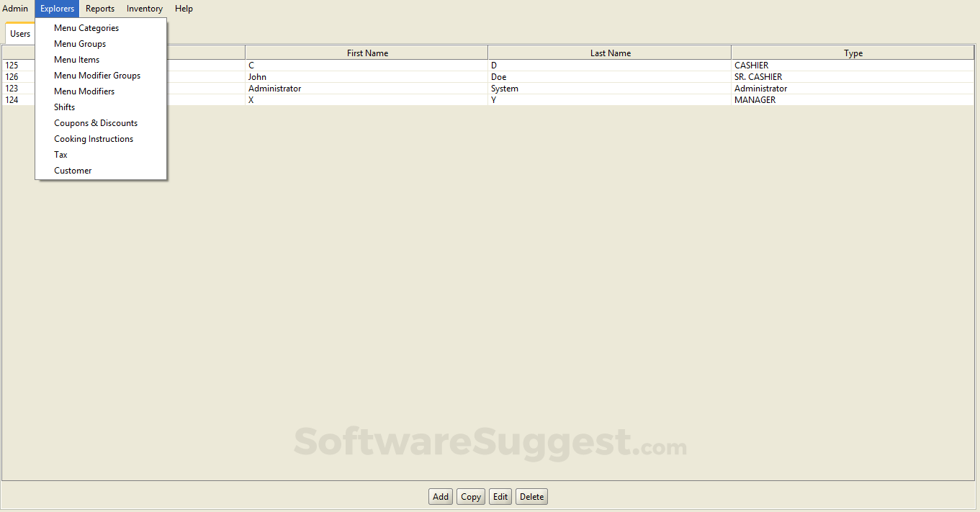Click the Add button
Viewport: 980px width, 512px height.
(x=440, y=496)
